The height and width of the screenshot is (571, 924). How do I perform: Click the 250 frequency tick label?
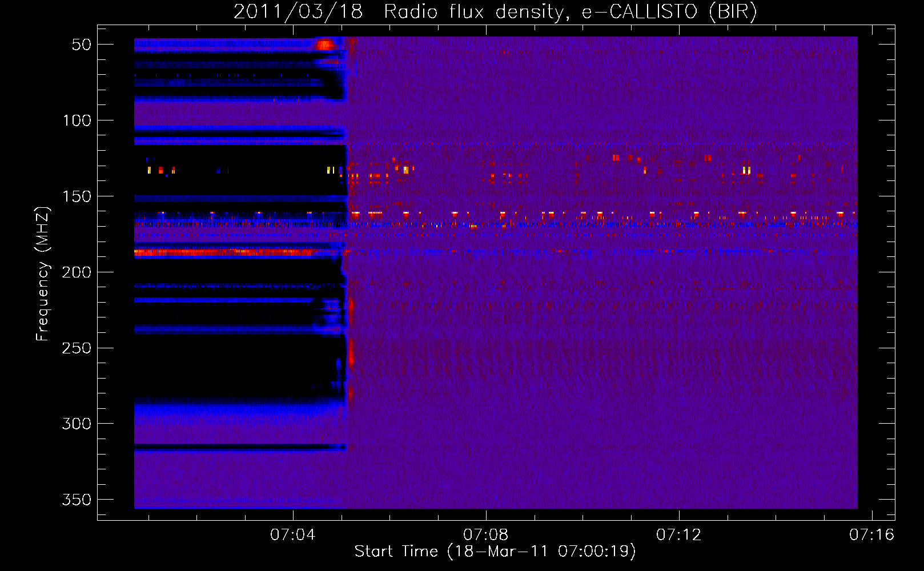(x=77, y=348)
